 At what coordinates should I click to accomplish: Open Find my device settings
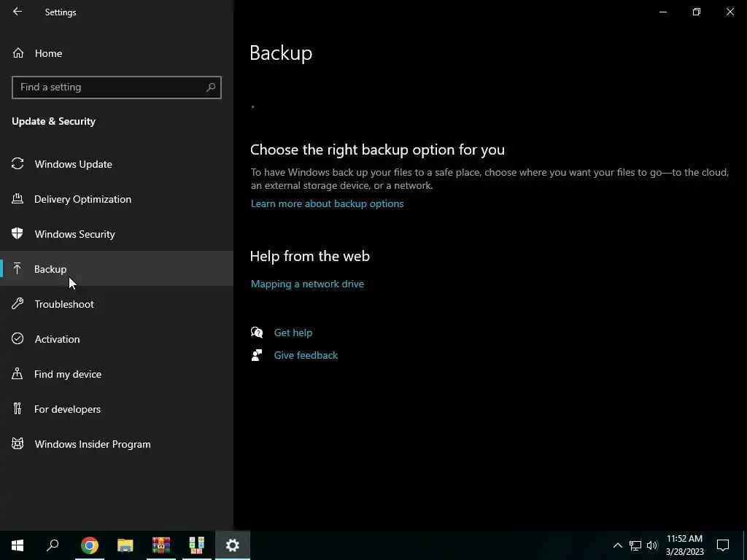pyautogui.click(x=116, y=374)
